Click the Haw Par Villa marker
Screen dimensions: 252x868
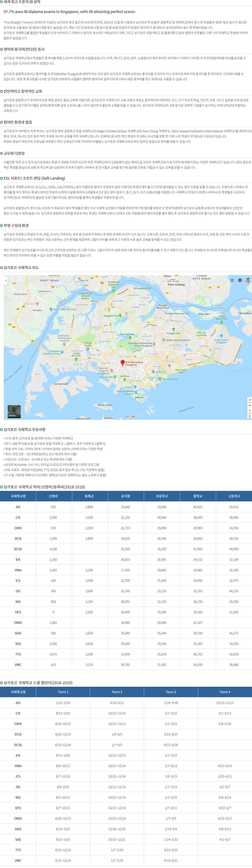point(115,377)
